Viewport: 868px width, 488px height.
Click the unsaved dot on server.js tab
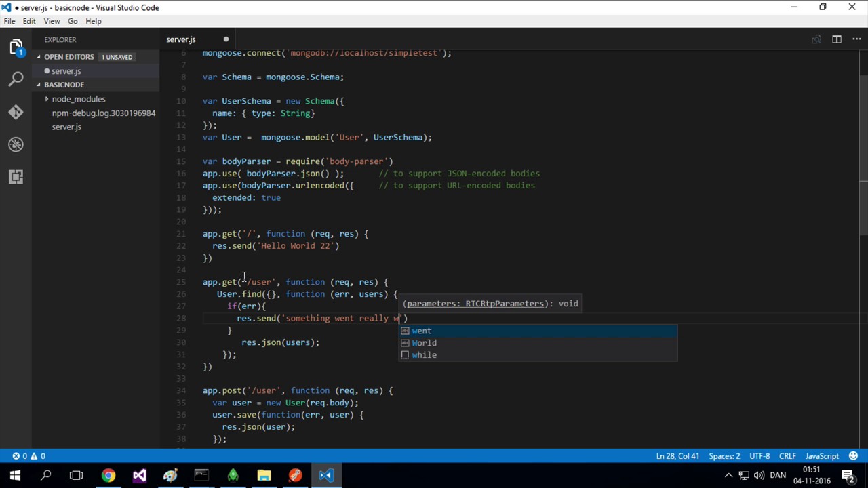click(226, 39)
